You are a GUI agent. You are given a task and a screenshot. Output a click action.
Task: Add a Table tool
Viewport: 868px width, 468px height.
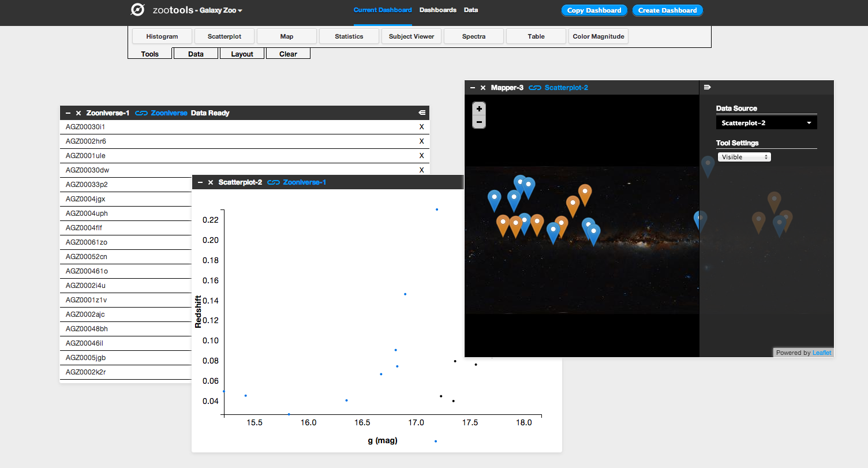pos(536,36)
